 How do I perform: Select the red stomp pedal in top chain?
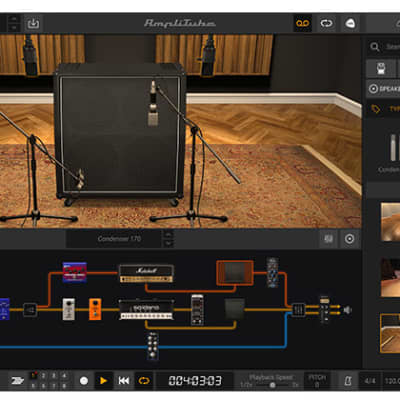(75, 272)
